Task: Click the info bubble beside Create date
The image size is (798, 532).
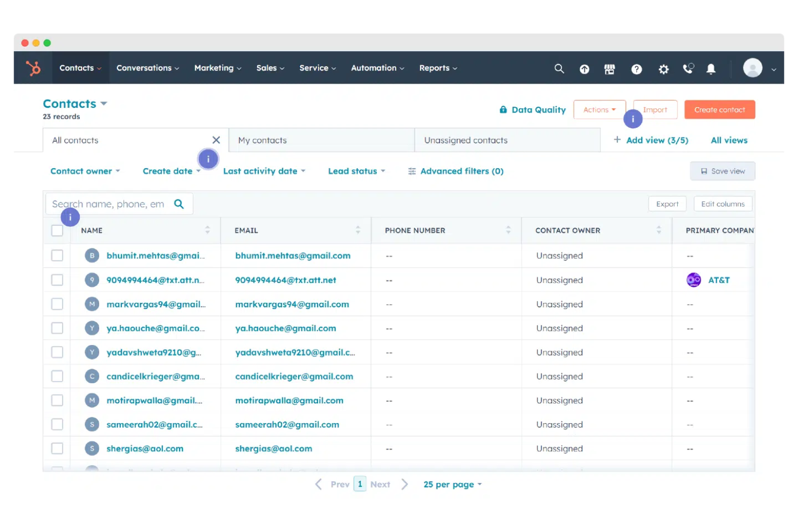Action: (x=208, y=159)
